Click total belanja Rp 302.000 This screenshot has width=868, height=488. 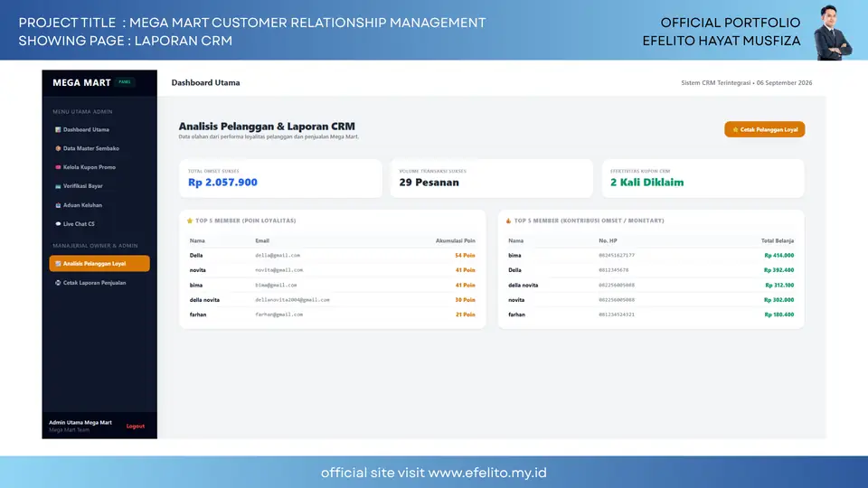(x=778, y=300)
